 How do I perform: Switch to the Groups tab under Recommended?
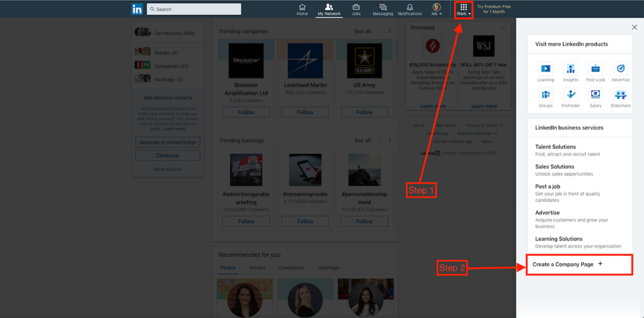[x=257, y=268]
